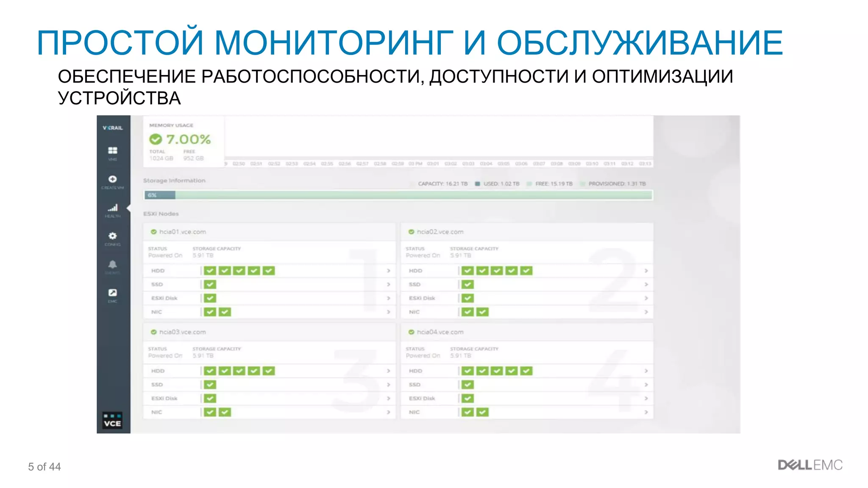The width and height of the screenshot is (868, 488).
Task: Click the ESXi Disk check of hcia01
Action: point(210,298)
